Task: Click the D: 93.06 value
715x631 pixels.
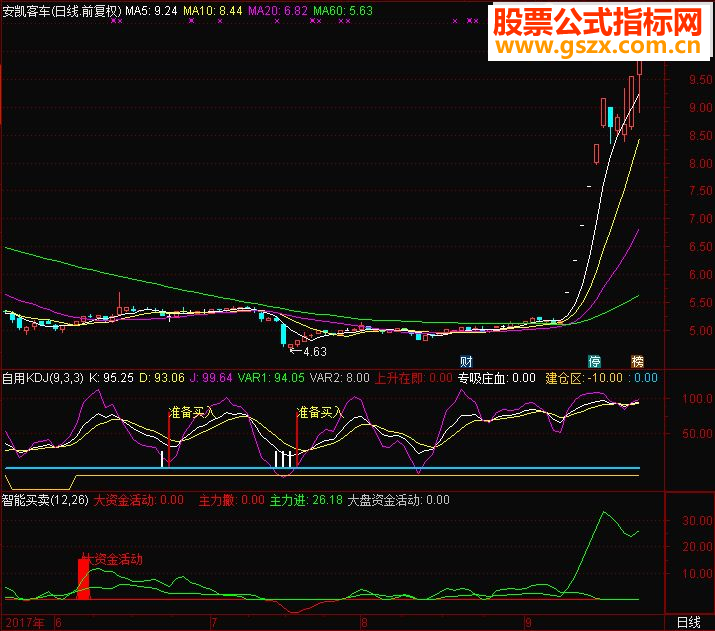Action: 162,378
